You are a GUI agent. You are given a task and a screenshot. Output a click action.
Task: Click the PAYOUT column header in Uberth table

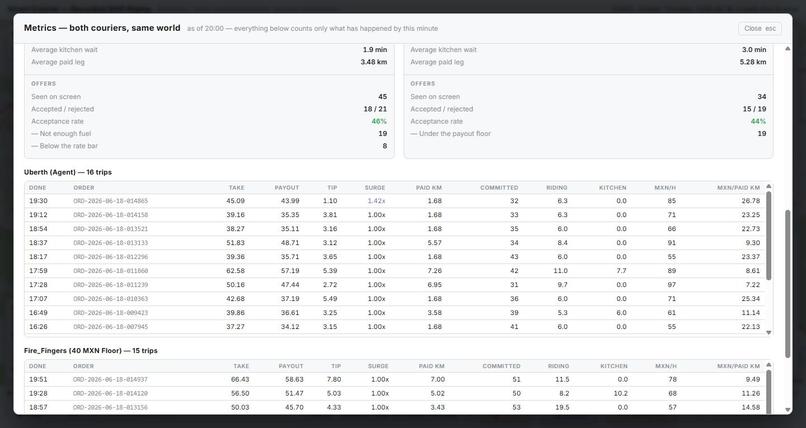click(287, 188)
